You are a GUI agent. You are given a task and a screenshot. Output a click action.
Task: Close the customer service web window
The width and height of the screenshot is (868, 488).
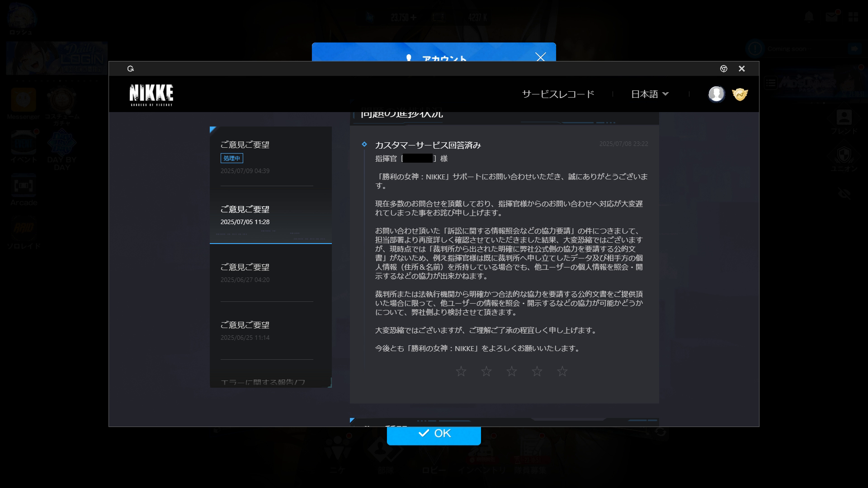click(741, 69)
